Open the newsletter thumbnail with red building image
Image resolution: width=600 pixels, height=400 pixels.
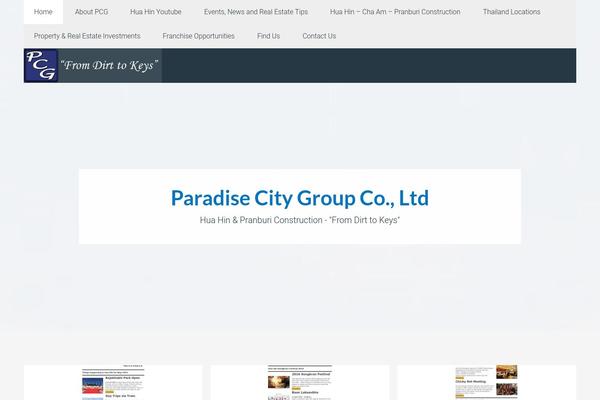pos(113,382)
